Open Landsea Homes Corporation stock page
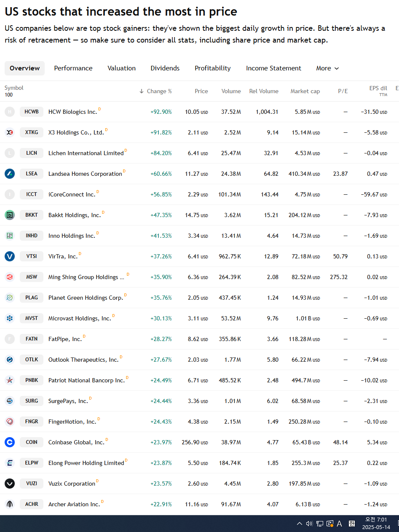 (x=85, y=174)
